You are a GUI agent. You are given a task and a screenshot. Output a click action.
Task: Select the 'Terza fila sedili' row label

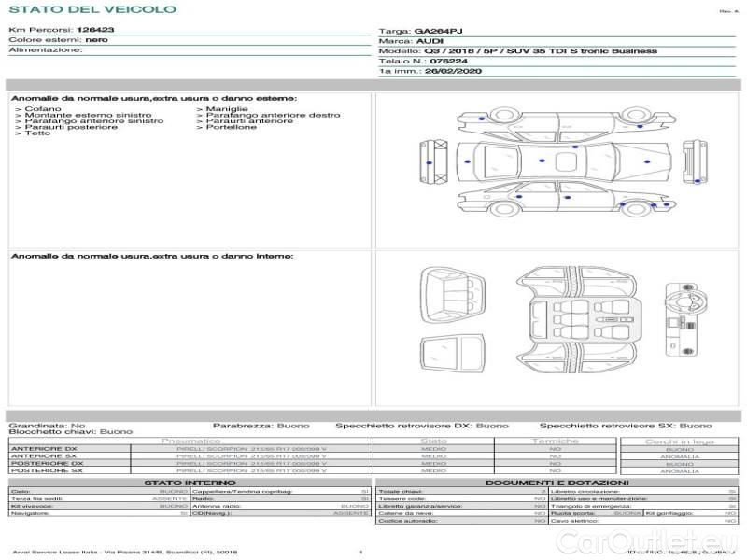(x=37, y=499)
